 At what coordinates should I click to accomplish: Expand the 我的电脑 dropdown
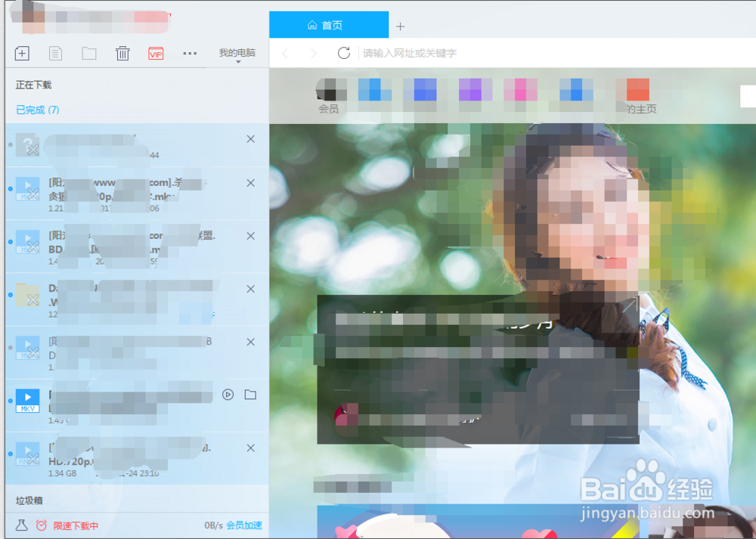(x=237, y=54)
